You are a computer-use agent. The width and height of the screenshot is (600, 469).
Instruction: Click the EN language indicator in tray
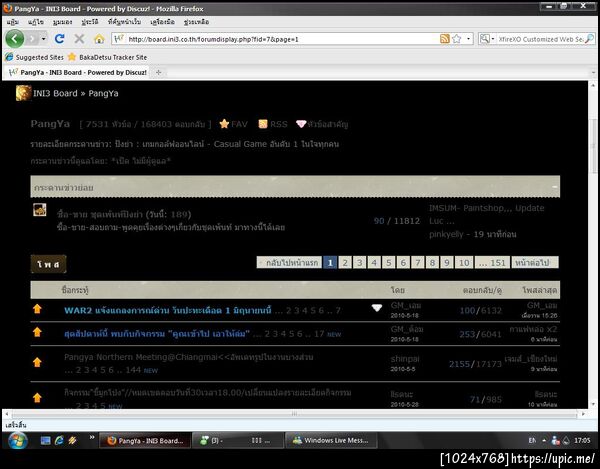532,441
